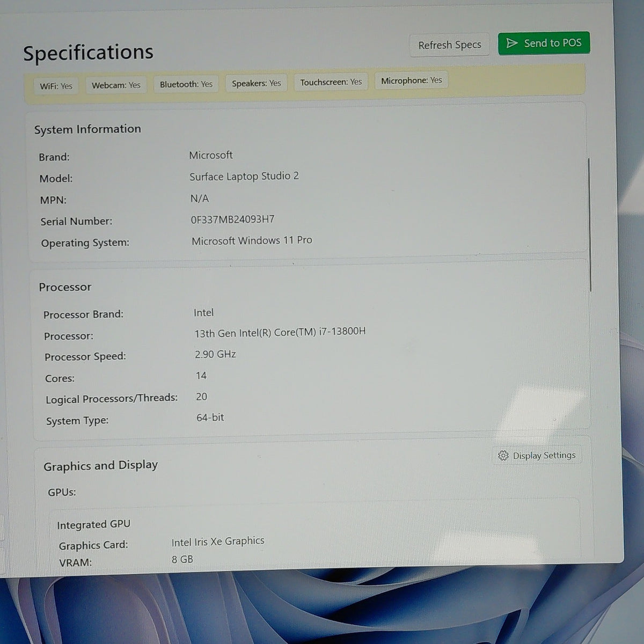Click the WiFi: Yes badge
644x644 pixels.
(x=56, y=86)
